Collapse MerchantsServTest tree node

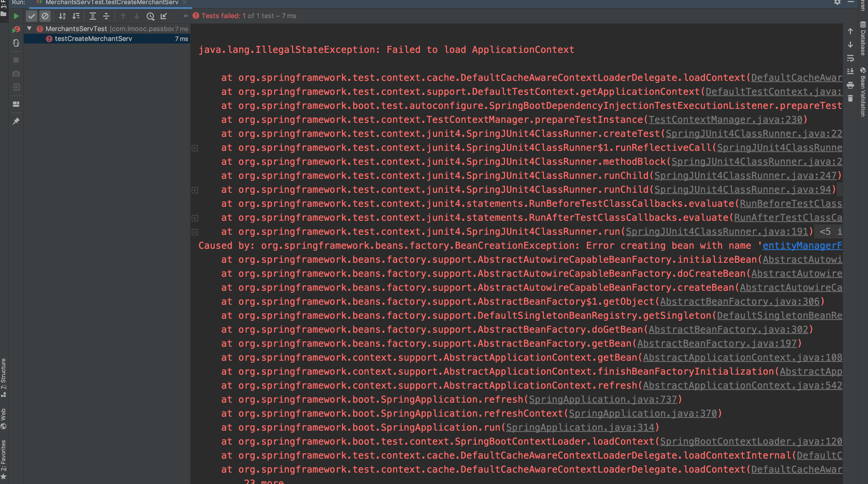tap(29, 29)
